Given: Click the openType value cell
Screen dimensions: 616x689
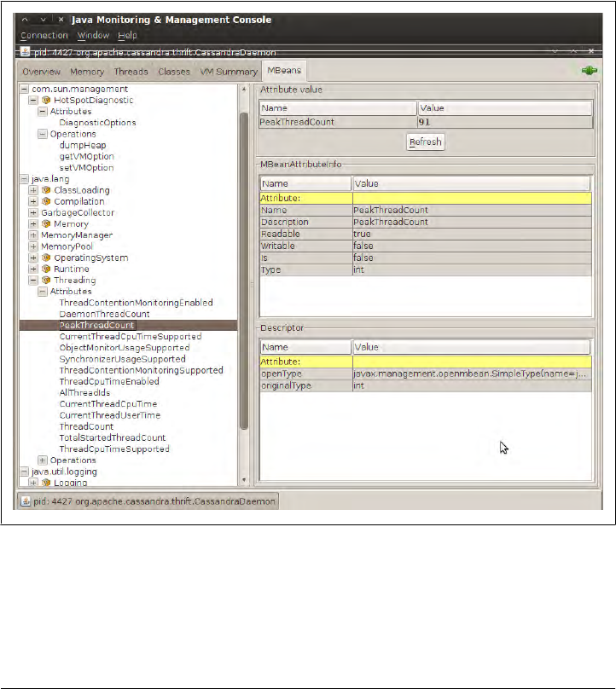Looking at the screenshot, I should point(471,373).
